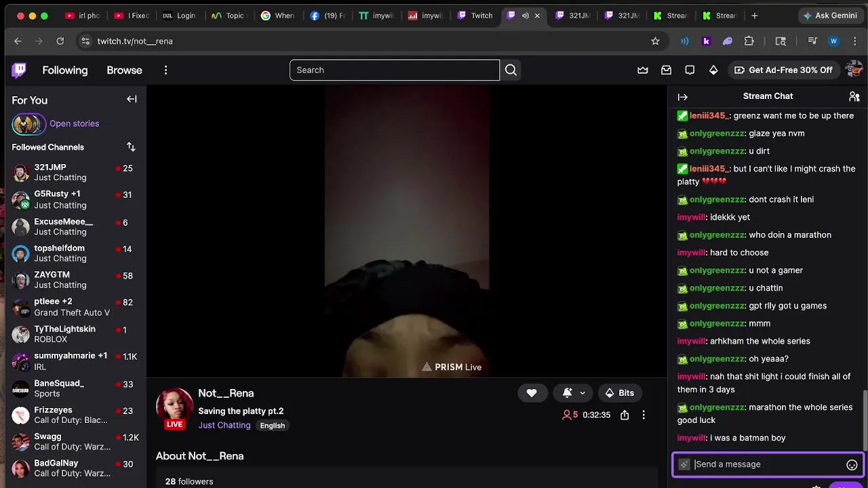This screenshot has height=488, width=868.
Task: Mute the audio on active Twitch tab
Action: [525, 16]
